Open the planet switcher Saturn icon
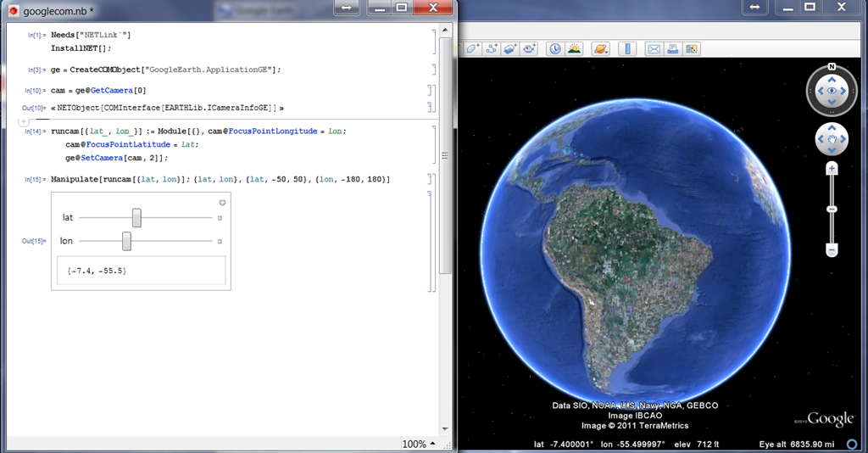 click(x=600, y=48)
